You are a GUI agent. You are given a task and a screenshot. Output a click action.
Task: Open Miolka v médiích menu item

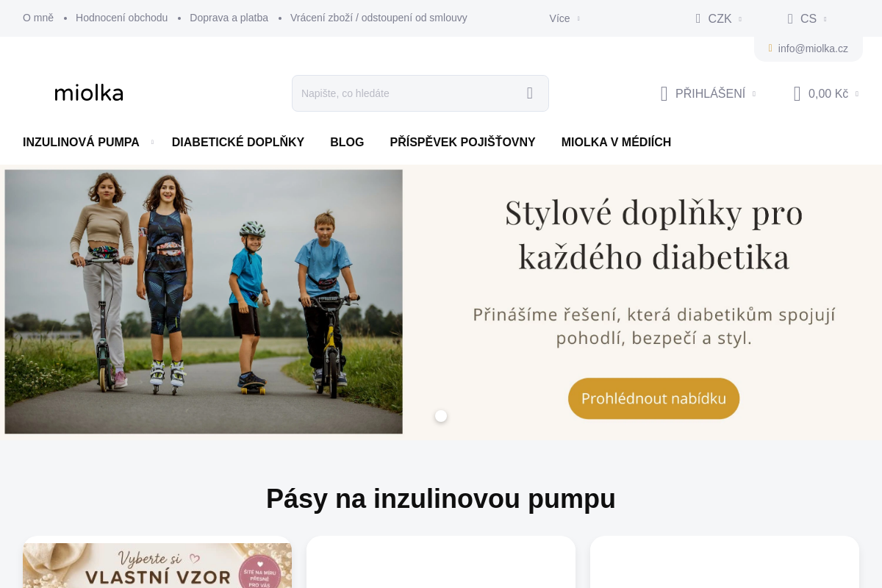616,143
